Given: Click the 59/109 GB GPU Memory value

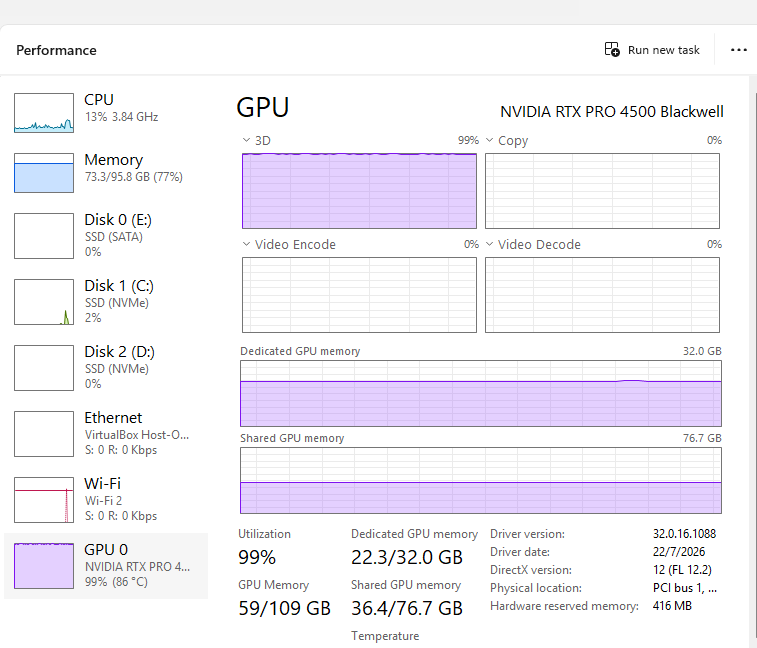Looking at the screenshot, I should click(x=284, y=608).
